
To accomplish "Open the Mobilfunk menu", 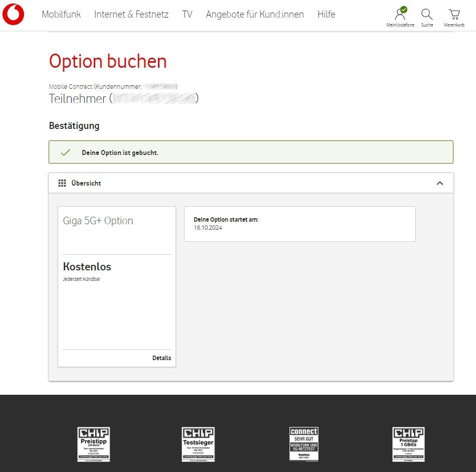I will pos(61,14).
